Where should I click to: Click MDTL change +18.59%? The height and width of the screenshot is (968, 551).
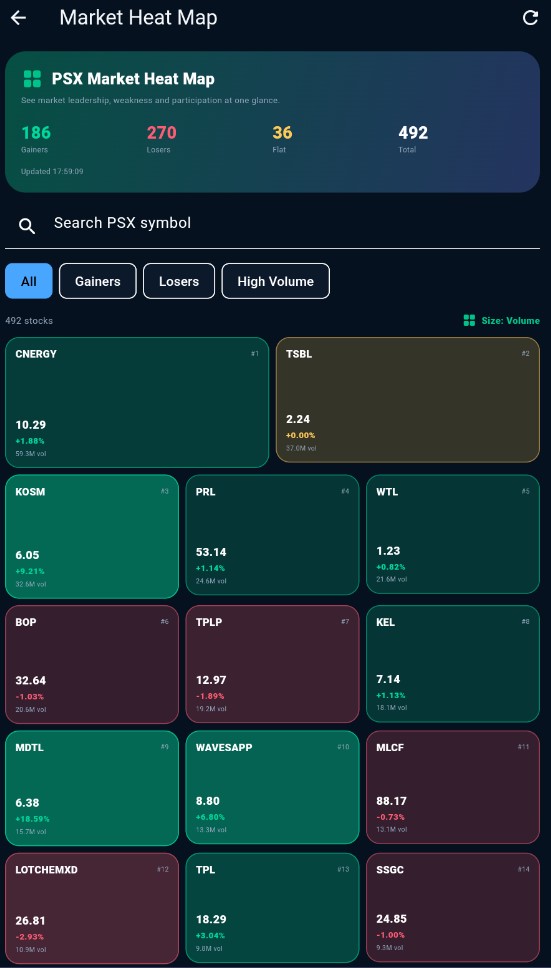32,819
